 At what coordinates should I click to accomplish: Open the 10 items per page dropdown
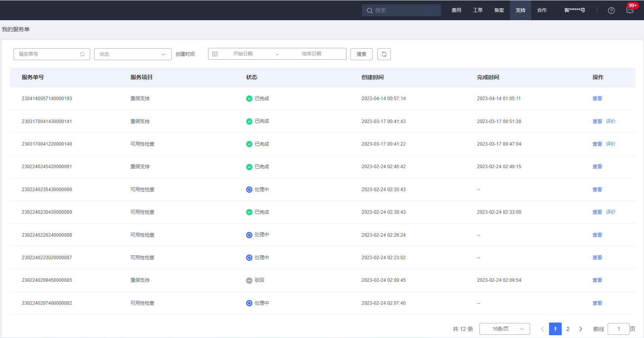click(504, 329)
